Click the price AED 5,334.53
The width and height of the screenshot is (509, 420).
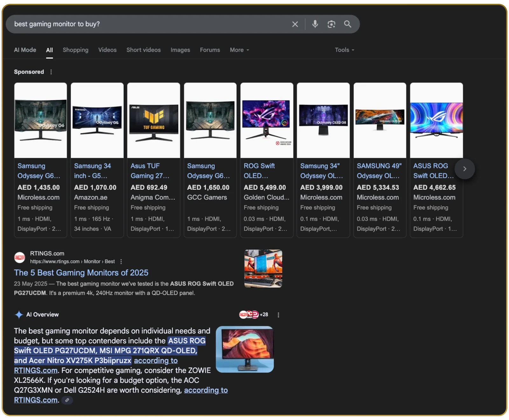(378, 188)
